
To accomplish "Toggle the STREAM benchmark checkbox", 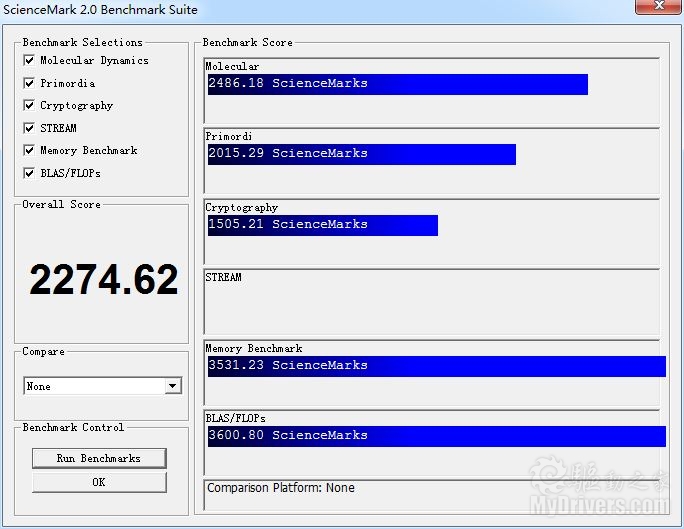I will pyautogui.click(x=29, y=128).
